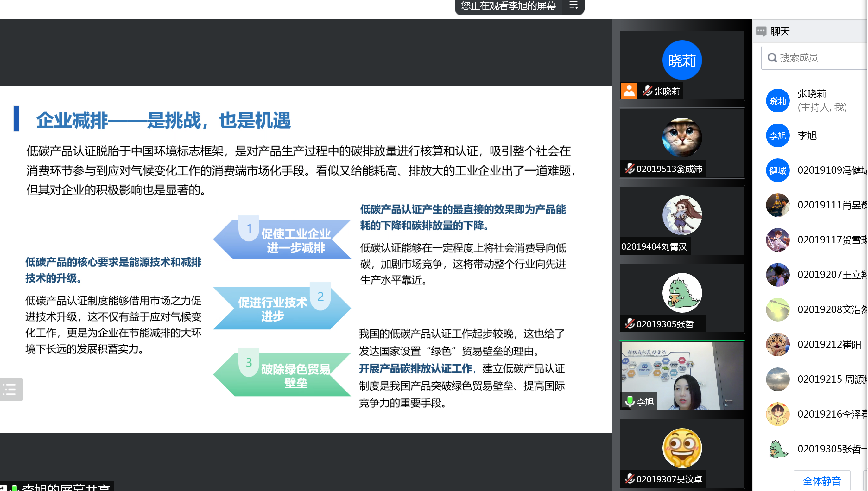Open the dropdown menu beside screen-viewing banner
The height and width of the screenshot is (491, 868).
point(574,6)
